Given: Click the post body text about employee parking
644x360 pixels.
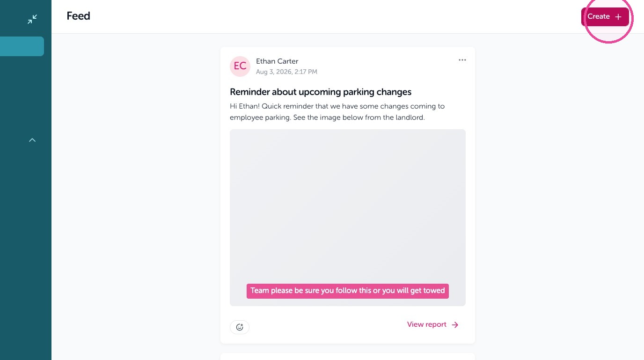Looking at the screenshot, I should tap(337, 112).
